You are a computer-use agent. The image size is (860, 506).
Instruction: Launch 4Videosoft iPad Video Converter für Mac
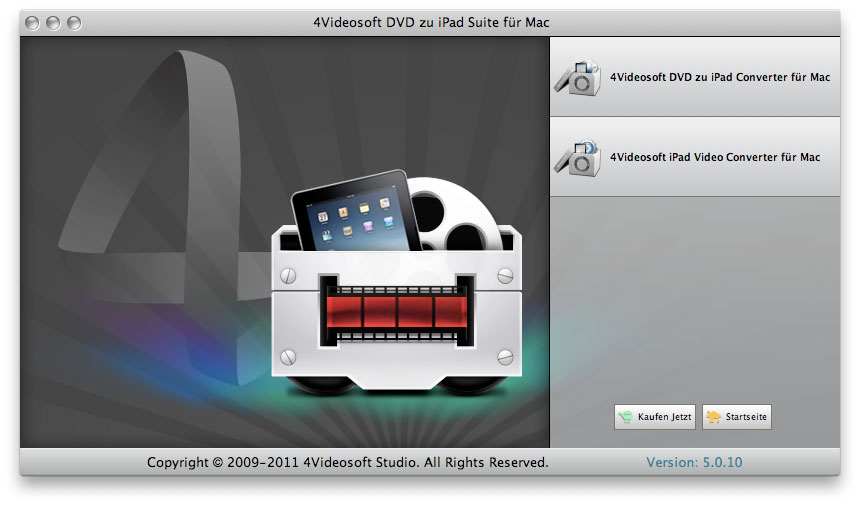click(x=714, y=157)
